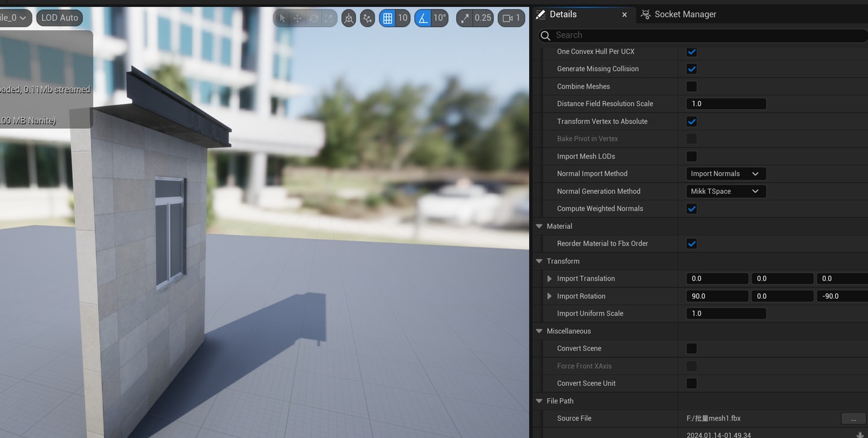Toggle rotation angle snapping icon
Viewport: 868px width, 438px height.
423,18
